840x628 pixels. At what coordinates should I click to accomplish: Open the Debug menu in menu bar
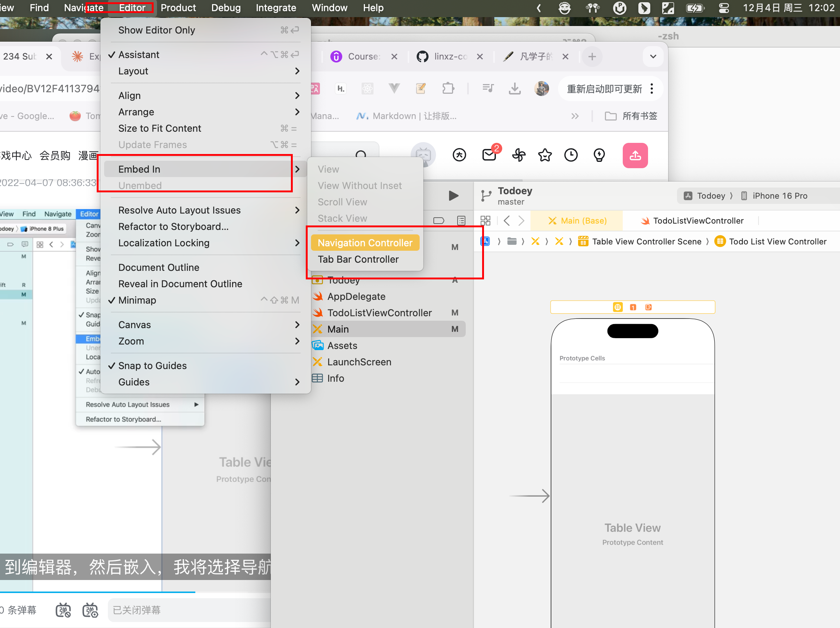(226, 7)
